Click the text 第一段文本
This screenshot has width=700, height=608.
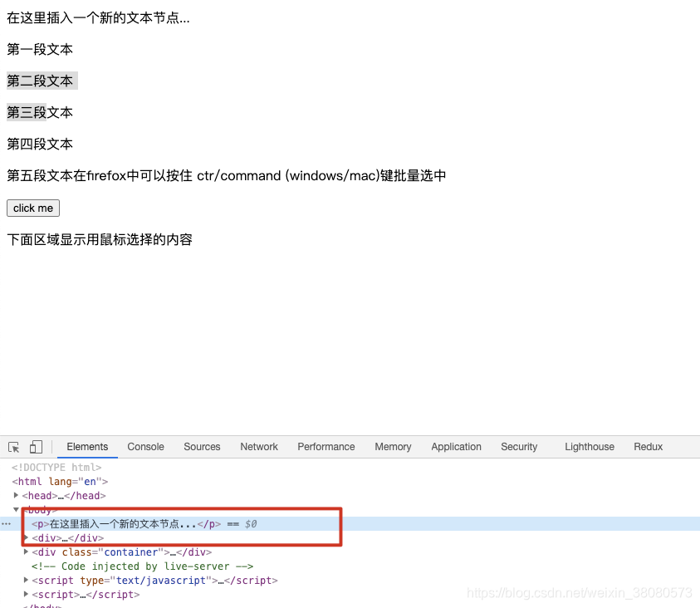click(x=40, y=49)
